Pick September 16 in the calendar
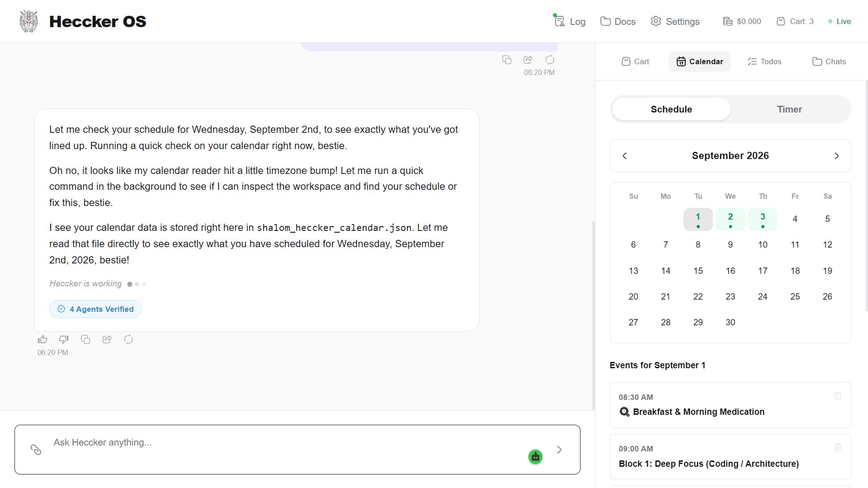The image size is (868, 488). tap(731, 271)
